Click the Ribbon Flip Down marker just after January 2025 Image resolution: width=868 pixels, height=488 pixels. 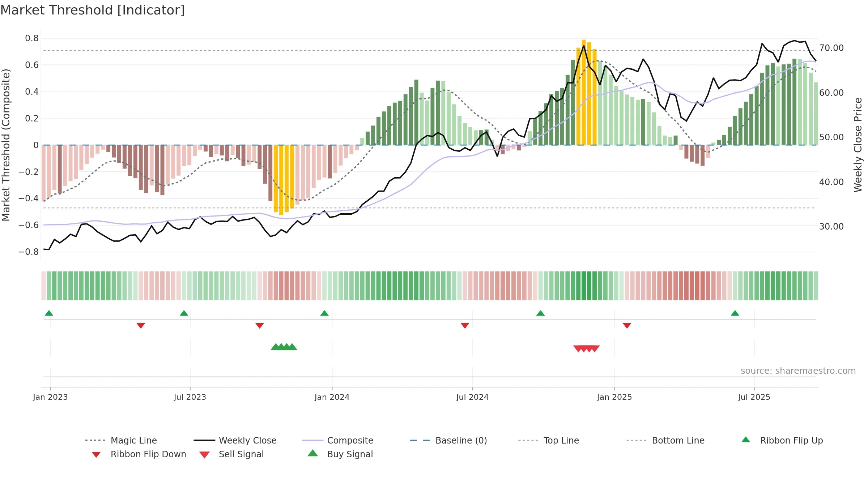pos(627,326)
